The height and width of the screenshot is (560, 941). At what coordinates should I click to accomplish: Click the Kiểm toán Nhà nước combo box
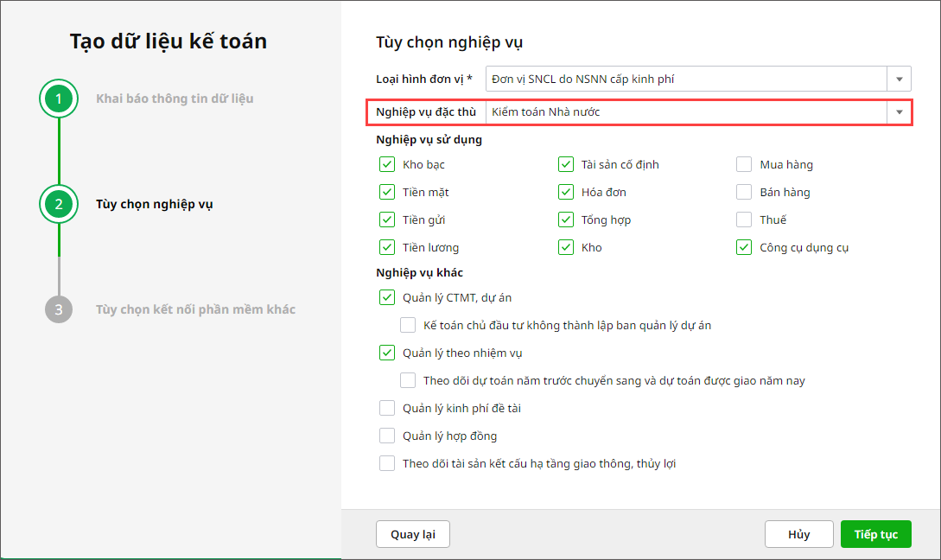(x=686, y=111)
